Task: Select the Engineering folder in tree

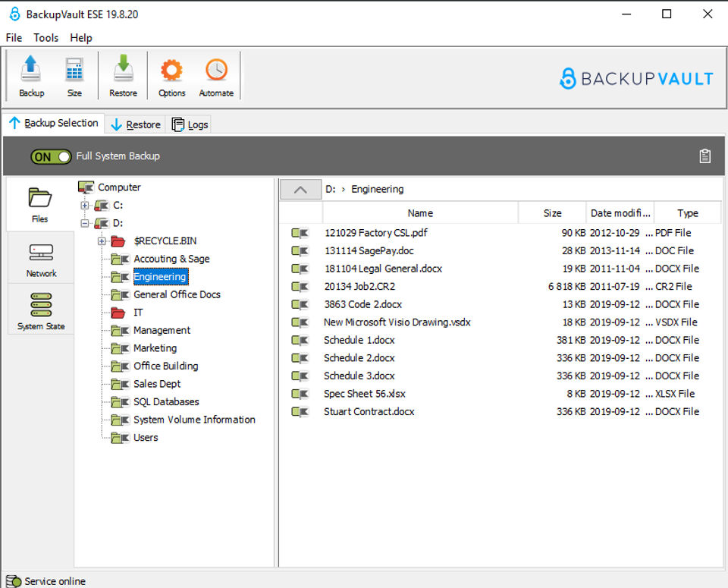Action: pyautogui.click(x=161, y=277)
